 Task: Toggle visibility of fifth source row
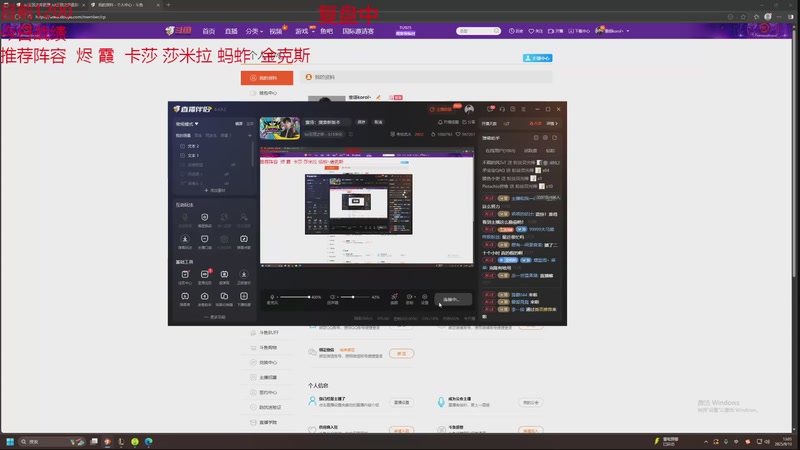coord(227,183)
